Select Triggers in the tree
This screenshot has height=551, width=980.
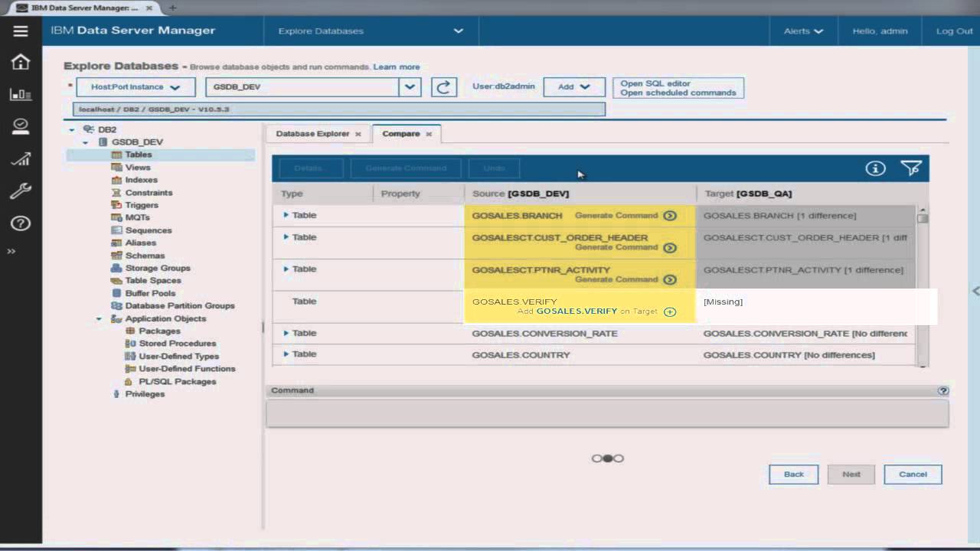[x=142, y=205]
